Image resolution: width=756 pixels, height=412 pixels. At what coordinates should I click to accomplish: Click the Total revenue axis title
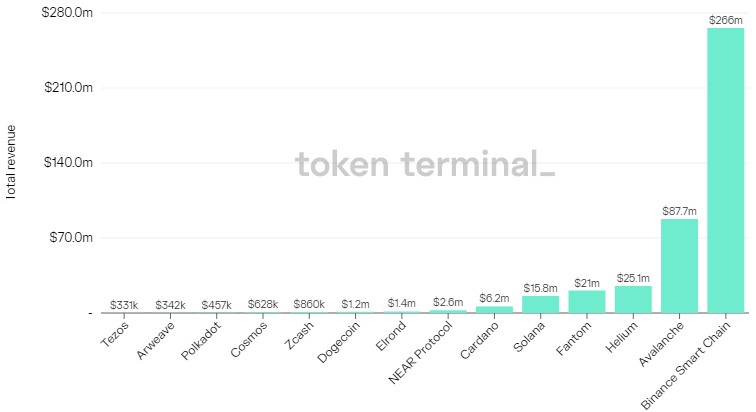[x=11, y=162]
